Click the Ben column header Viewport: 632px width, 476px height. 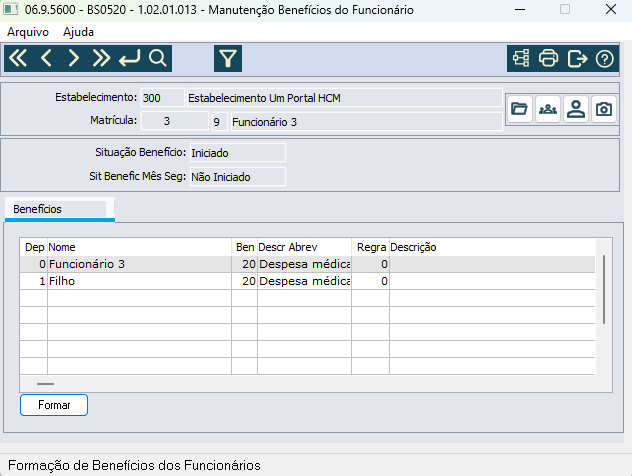(x=245, y=247)
